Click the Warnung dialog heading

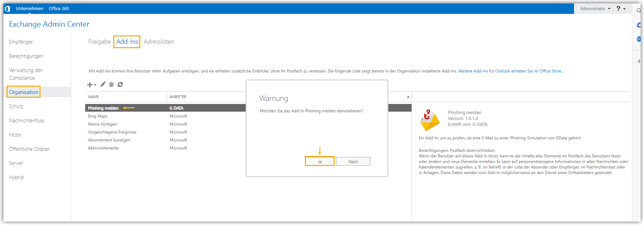click(274, 98)
